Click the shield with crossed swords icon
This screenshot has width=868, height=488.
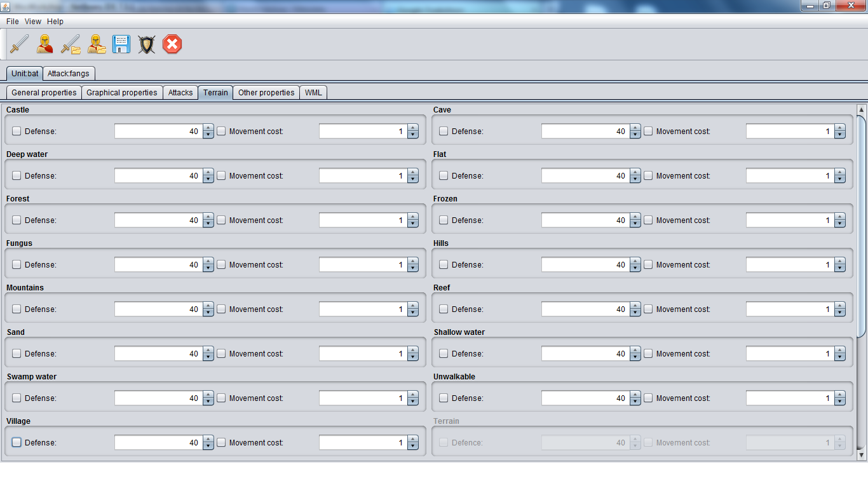147,44
